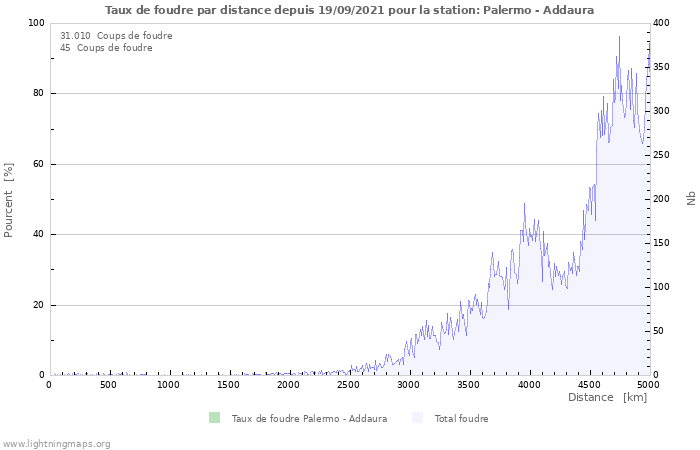Click the lavender Total foudre legend swatch
The width and height of the screenshot is (700, 450).
[x=417, y=418]
